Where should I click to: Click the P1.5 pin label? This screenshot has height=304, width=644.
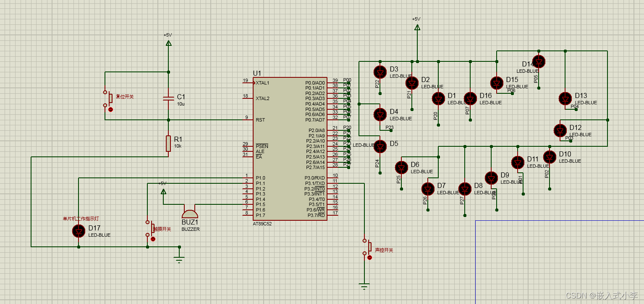click(260, 204)
